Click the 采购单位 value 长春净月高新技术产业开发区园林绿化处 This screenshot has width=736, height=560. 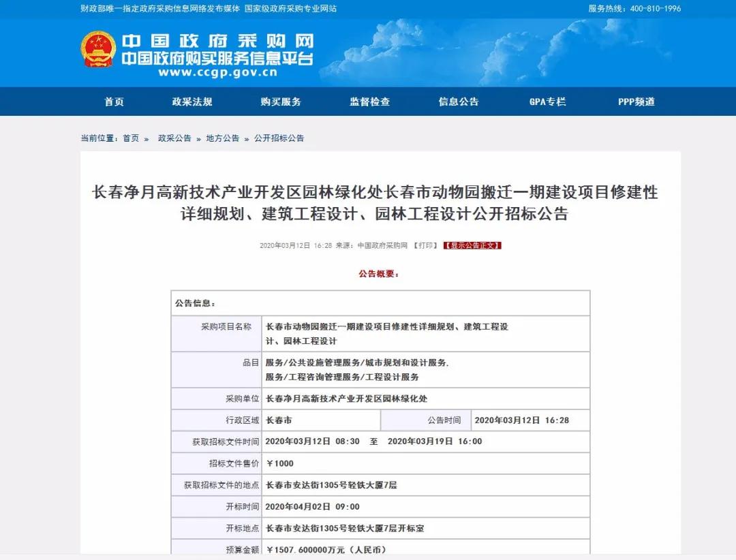346,399
